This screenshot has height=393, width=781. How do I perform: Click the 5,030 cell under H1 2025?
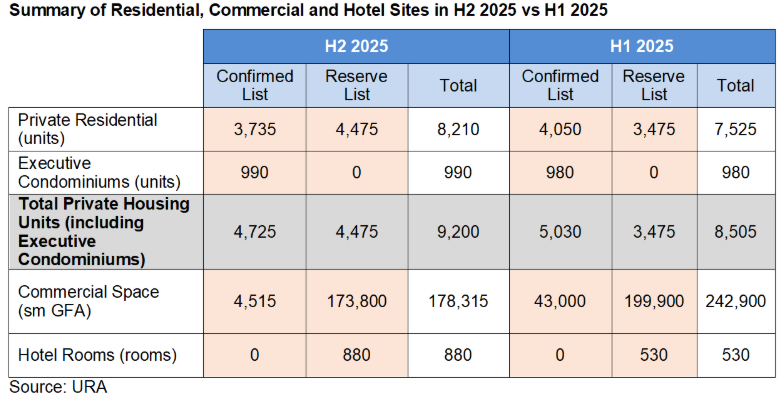[x=560, y=232]
